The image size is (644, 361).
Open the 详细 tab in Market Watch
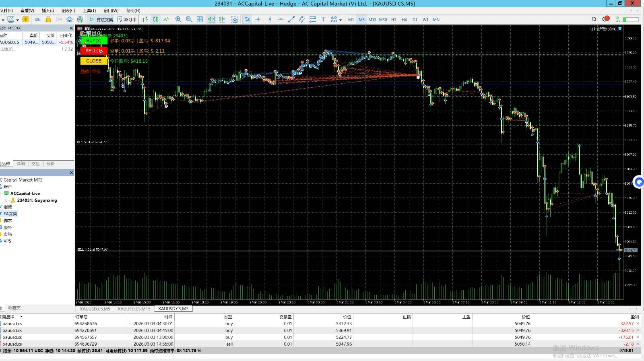(21, 164)
